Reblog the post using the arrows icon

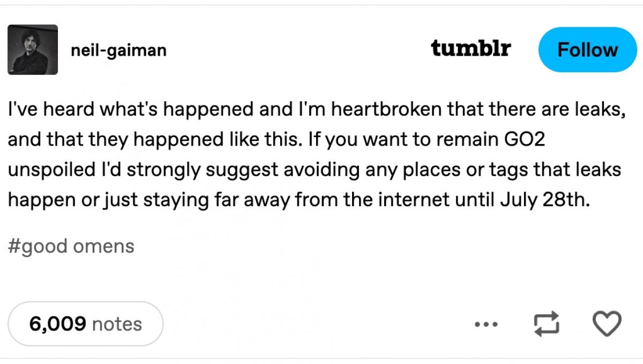548,324
